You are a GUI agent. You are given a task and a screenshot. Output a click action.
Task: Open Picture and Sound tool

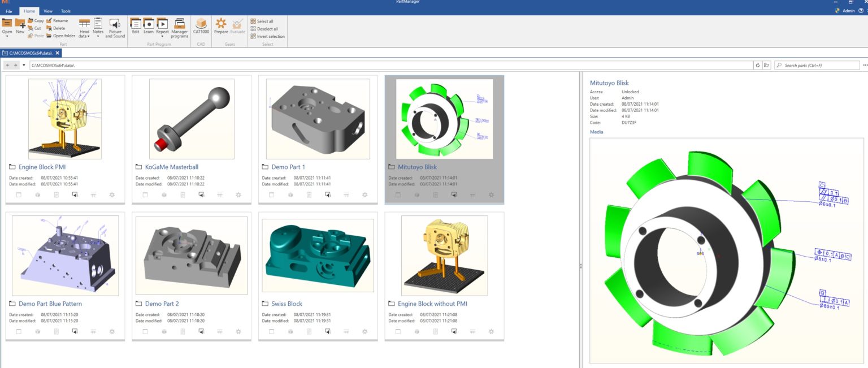[x=115, y=27]
